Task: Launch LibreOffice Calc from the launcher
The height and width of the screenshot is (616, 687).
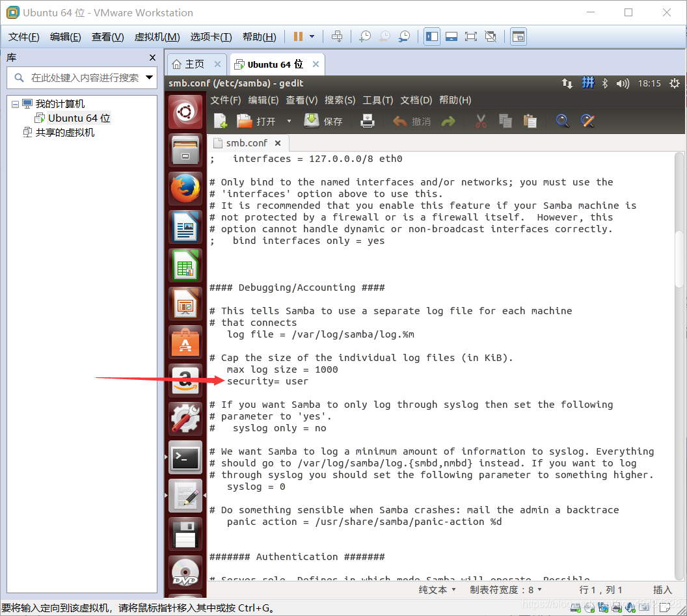Action: pos(185,265)
